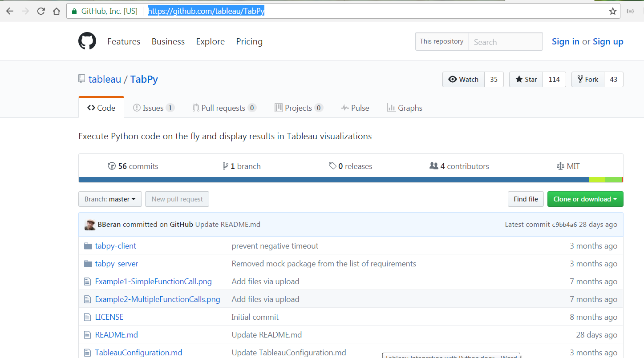The height and width of the screenshot is (358, 644).
Task: Switch to the Code tab
Action: [101, 108]
